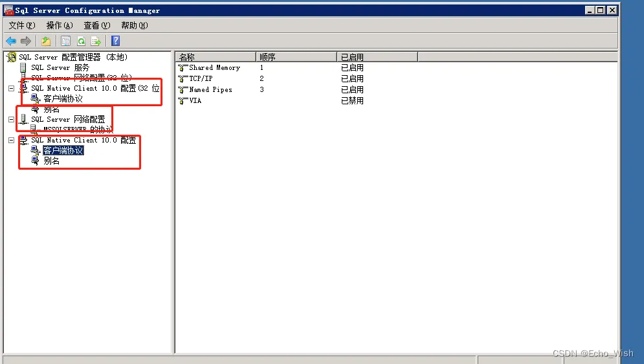Select 别名 under the last Native Client node

(51, 161)
